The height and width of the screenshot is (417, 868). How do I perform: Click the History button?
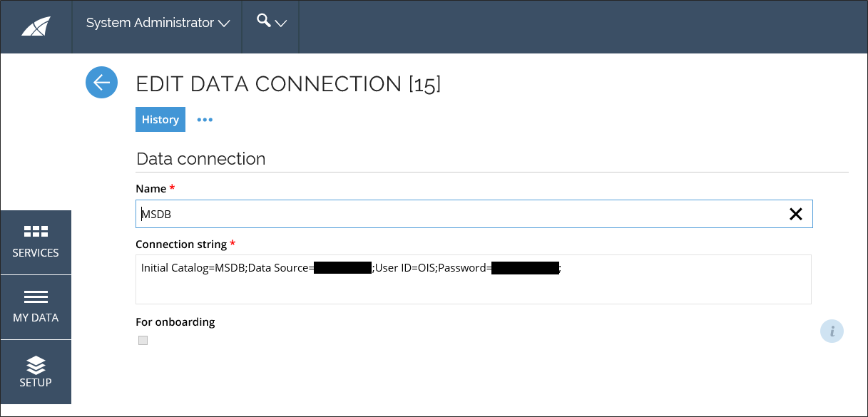[160, 120]
